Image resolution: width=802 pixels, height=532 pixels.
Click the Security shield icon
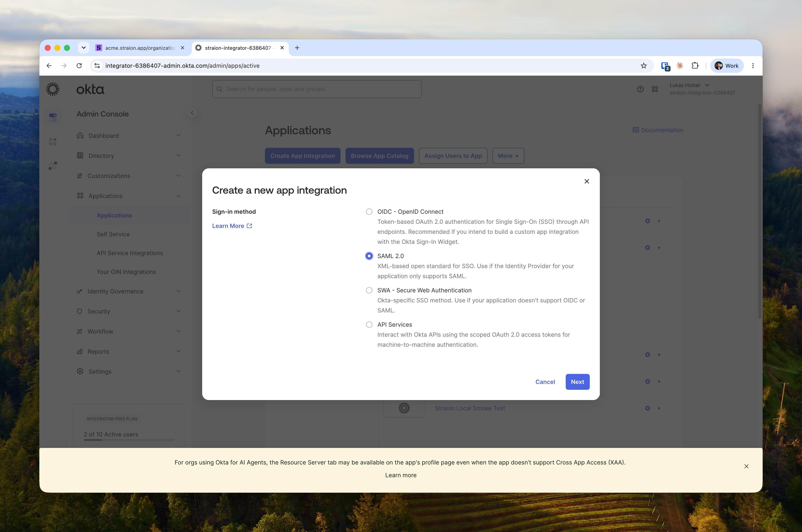[80, 311]
